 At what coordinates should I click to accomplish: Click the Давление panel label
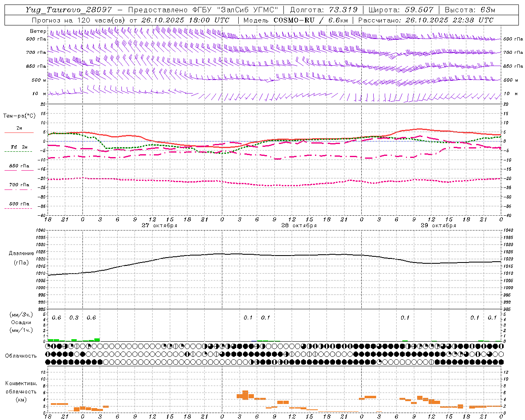21,253
